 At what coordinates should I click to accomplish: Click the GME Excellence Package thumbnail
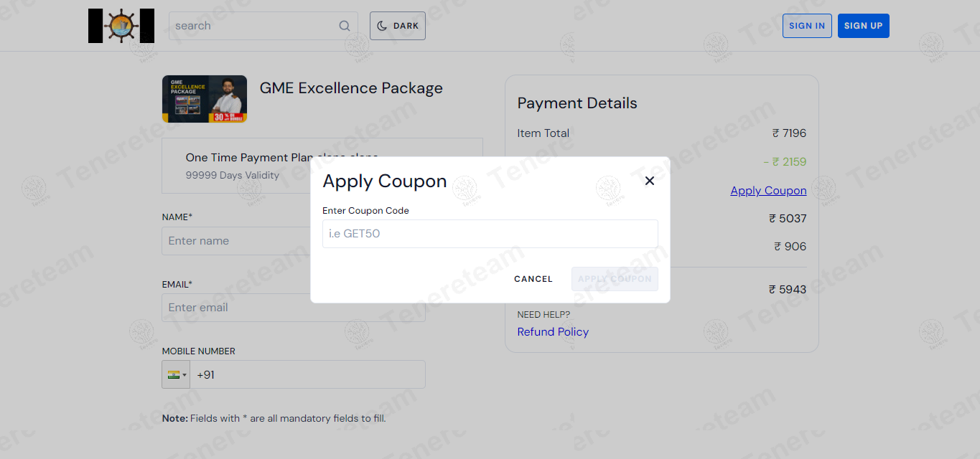click(205, 99)
